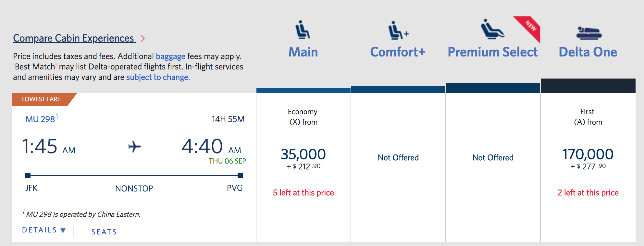Click the arrow beside Compare Cabin Experiences
Screen dimensions: 644x246
[x=143, y=39]
